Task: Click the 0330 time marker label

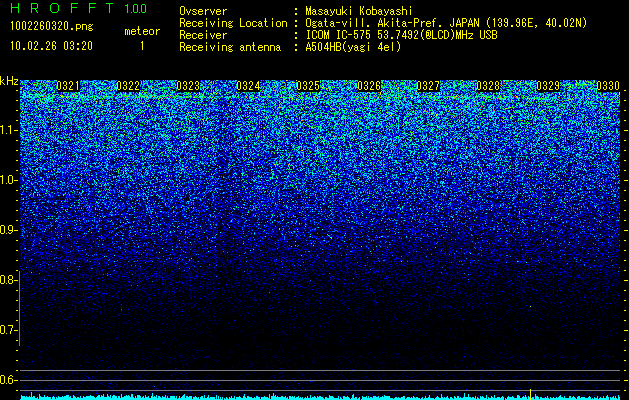Action: point(608,86)
